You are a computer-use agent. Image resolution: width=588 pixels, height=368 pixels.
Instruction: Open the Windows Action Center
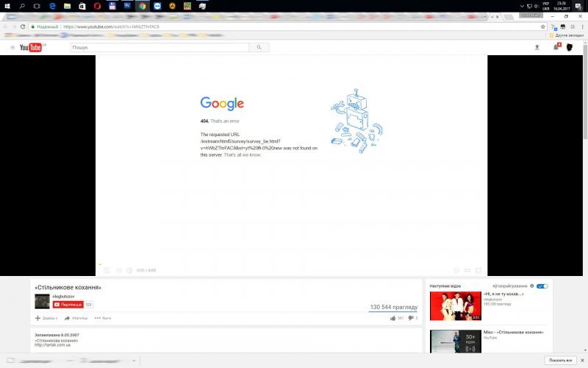[x=578, y=6]
